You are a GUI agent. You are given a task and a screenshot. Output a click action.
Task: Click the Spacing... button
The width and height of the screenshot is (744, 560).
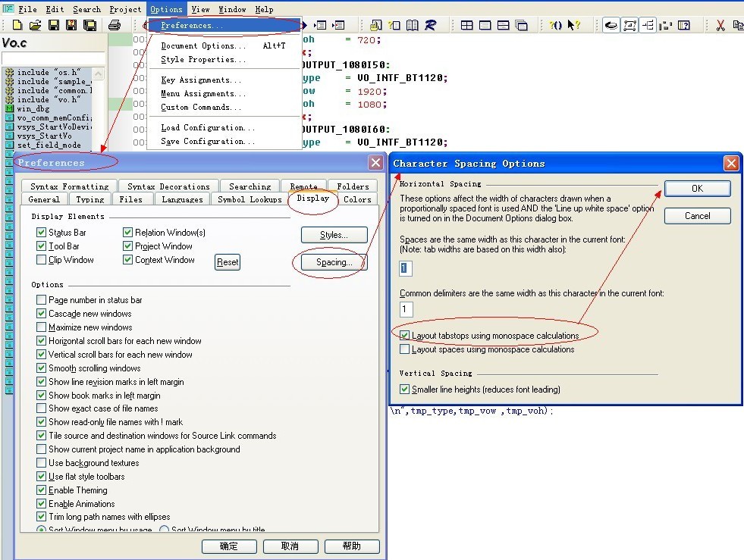(334, 262)
